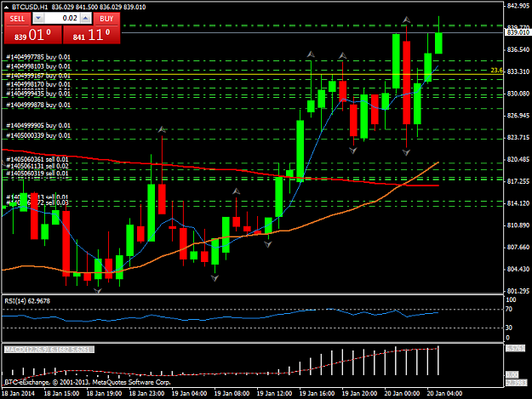This screenshot has height=399, width=532.
Task: Click the RSI 30 level scale value
Action: coord(509,328)
